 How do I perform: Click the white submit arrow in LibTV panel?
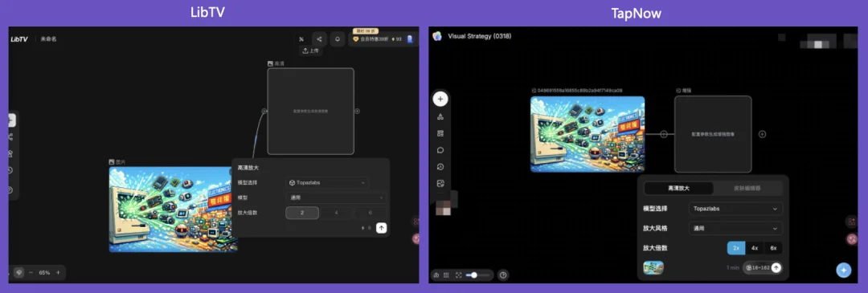click(381, 228)
